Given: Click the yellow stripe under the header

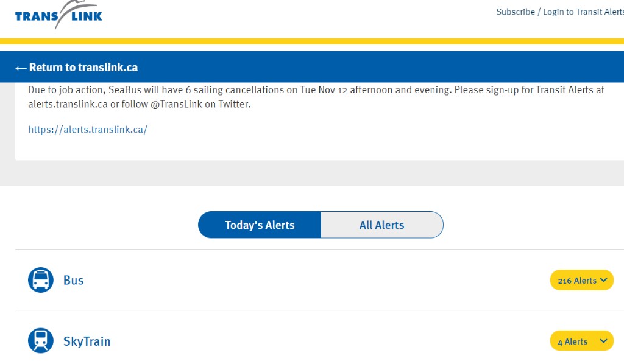Looking at the screenshot, I should [312, 41].
